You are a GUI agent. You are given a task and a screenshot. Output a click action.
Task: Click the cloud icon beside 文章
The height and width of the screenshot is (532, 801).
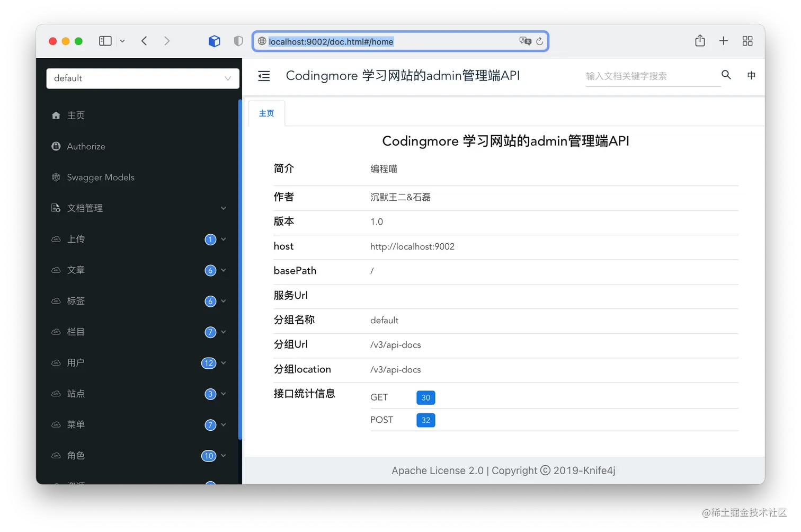click(56, 270)
